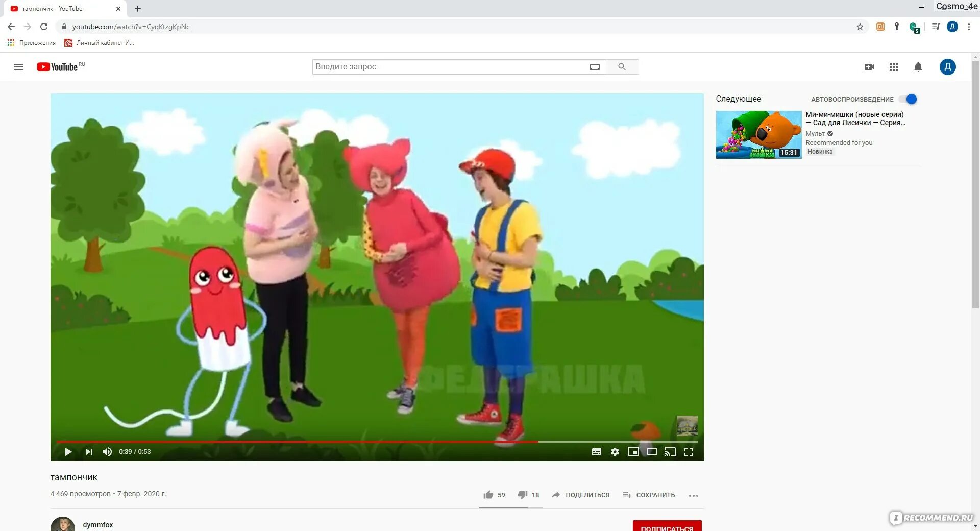Open the create video camera icon
Image resolution: width=980 pixels, height=531 pixels.
[x=869, y=67]
